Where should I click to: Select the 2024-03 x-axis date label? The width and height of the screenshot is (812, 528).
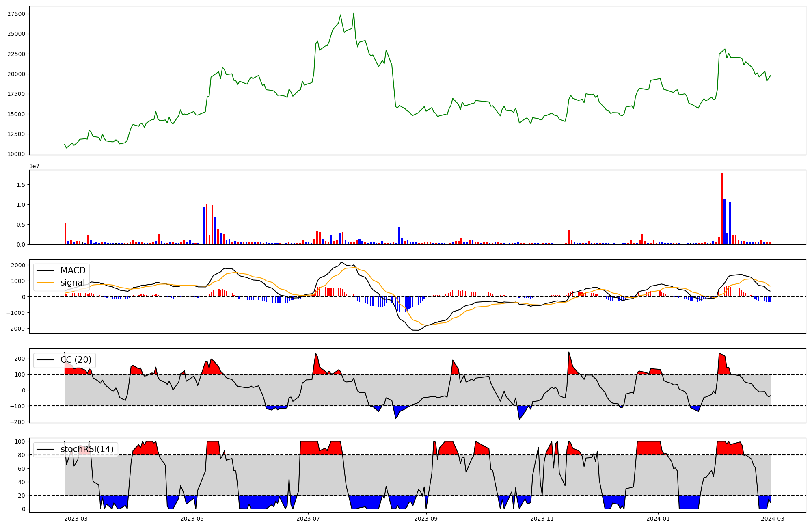click(773, 519)
